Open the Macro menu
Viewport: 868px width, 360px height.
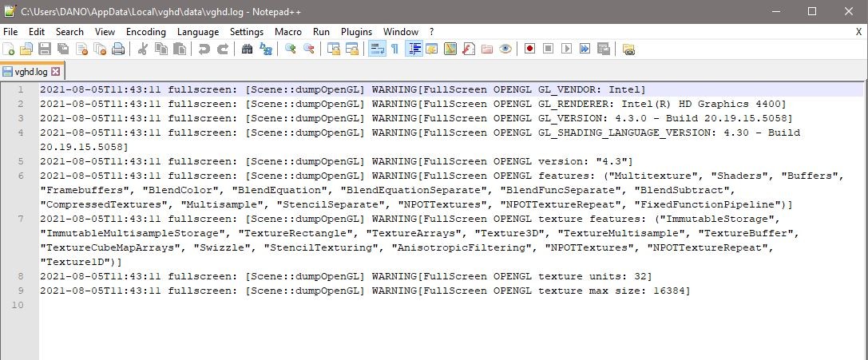288,31
